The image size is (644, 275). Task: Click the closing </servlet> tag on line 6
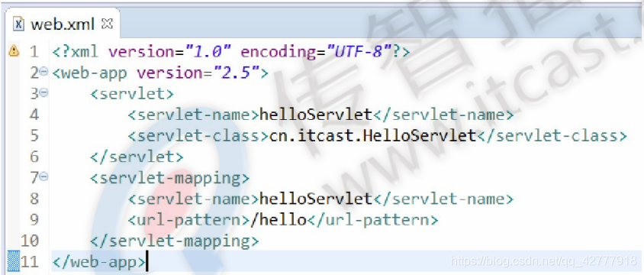[x=137, y=157]
